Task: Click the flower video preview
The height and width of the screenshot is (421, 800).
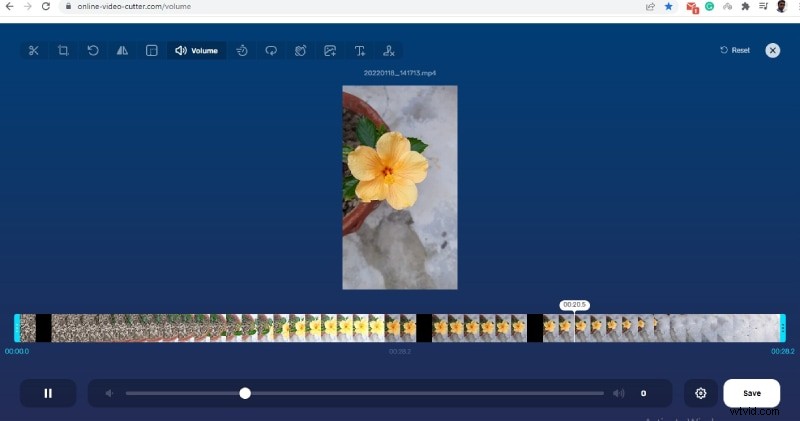Action: [x=399, y=187]
